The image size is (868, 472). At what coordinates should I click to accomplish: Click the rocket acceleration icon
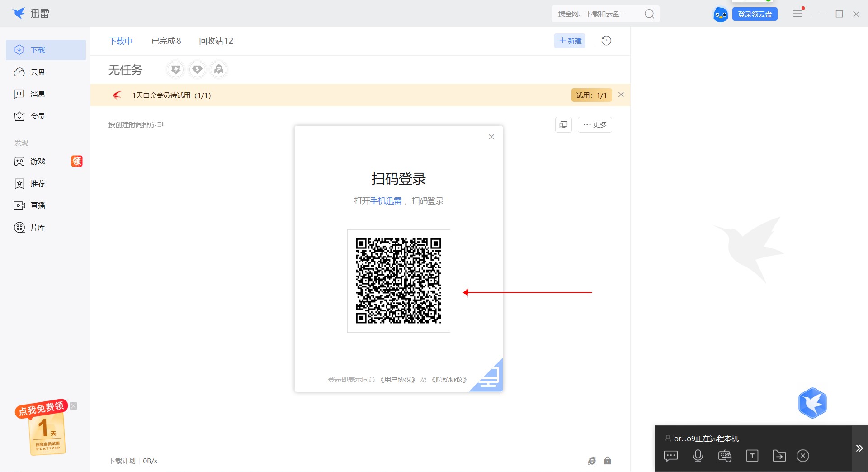[x=219, y=70]
